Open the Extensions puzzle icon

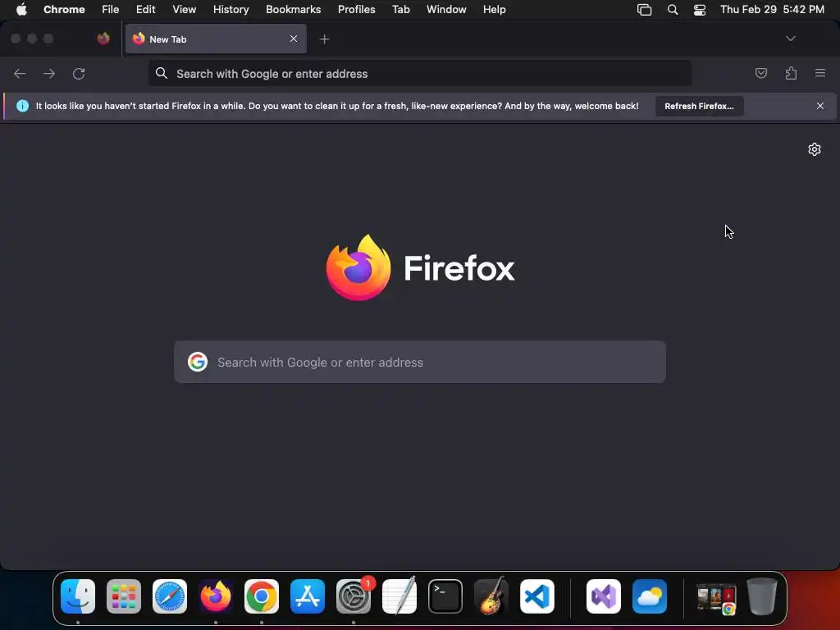[791, 73]
